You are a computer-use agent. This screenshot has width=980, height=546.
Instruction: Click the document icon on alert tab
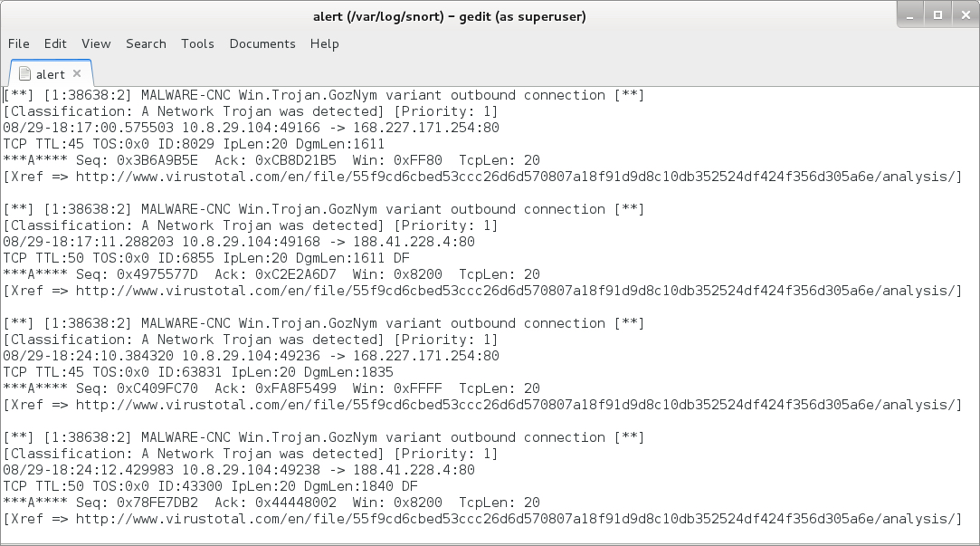click(x=24, y=74)
